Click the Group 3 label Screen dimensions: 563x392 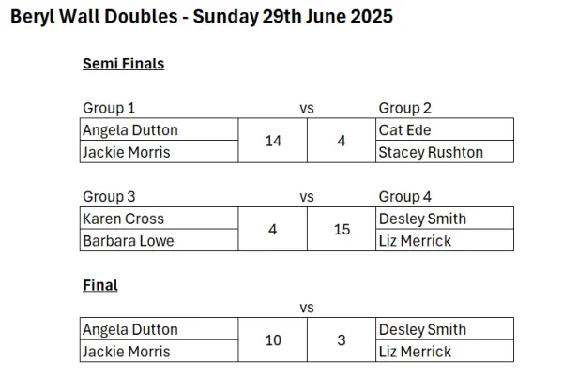[x=109, y=197]
